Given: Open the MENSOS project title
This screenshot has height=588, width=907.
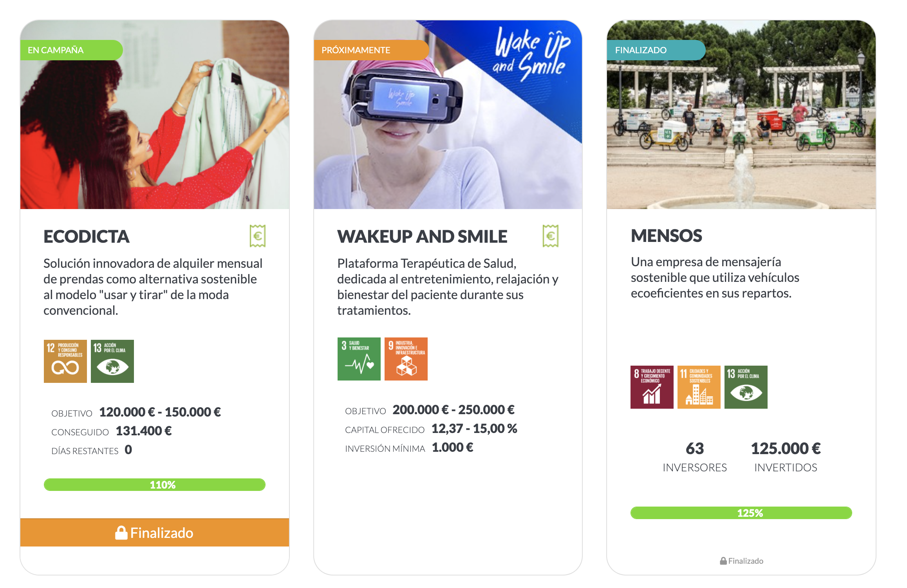Looking at the screenshot, I should tap(666, 236).
